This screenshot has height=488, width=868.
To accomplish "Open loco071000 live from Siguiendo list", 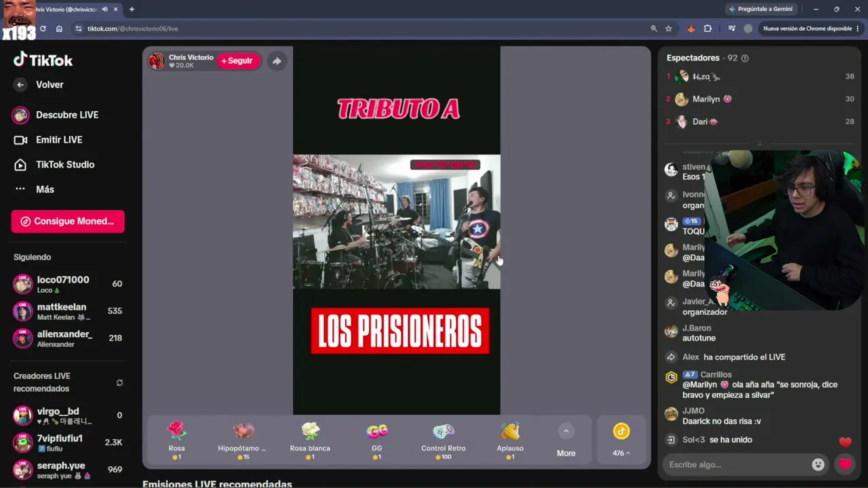I will (68, 284).
